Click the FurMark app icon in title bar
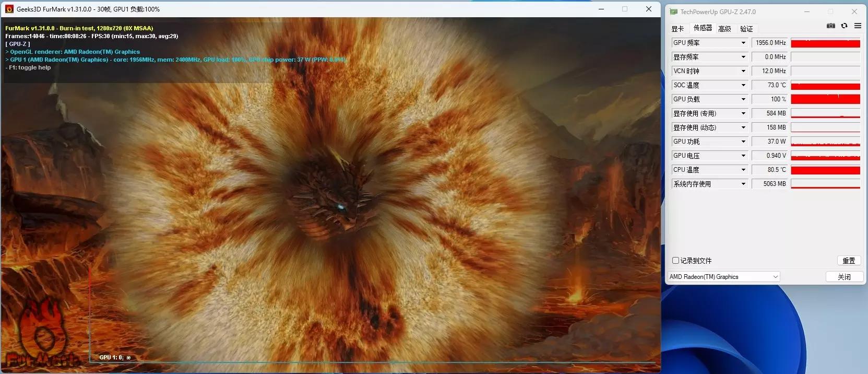This screenshot has height=374, width=868. point(9,9)
